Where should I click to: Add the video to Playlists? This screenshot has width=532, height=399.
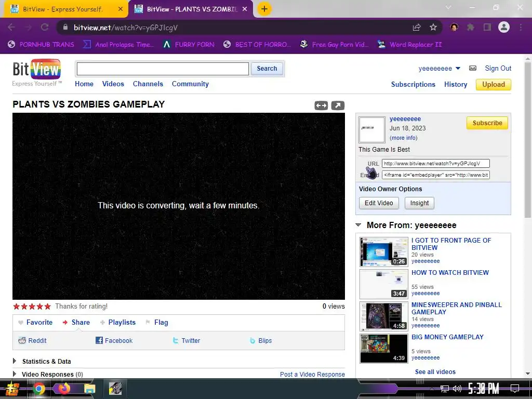click(x=118, y=322)
